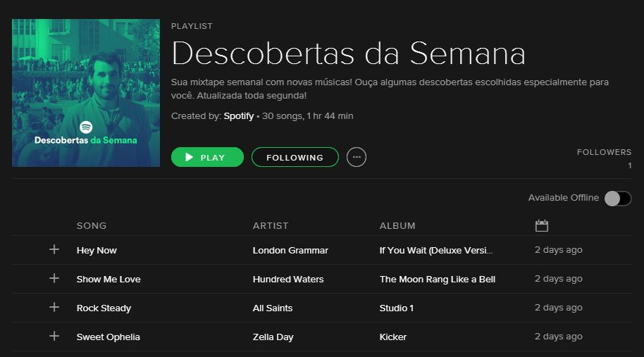Sort by calendar date-added icon
This screenshot has width=644, height=357.
pyautogui.click(x=541, y=226)
